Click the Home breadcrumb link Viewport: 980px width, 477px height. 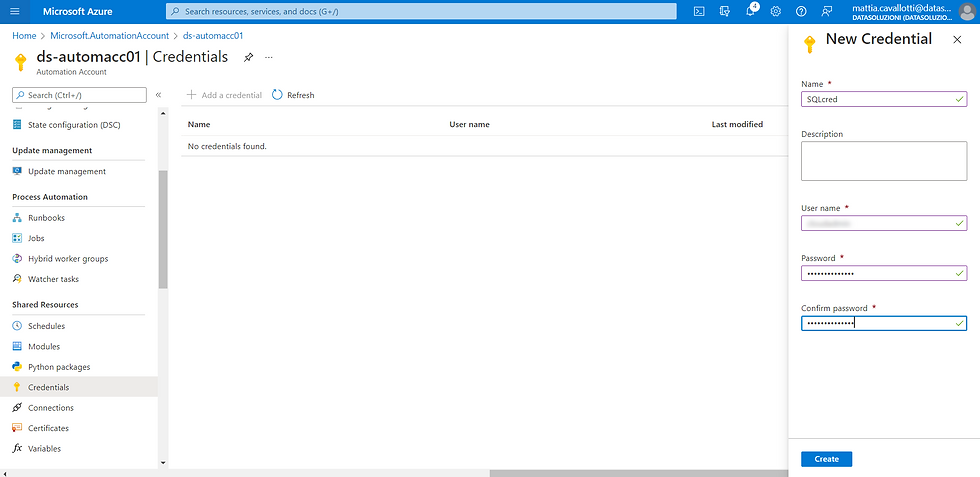click(x=24, y=36)
